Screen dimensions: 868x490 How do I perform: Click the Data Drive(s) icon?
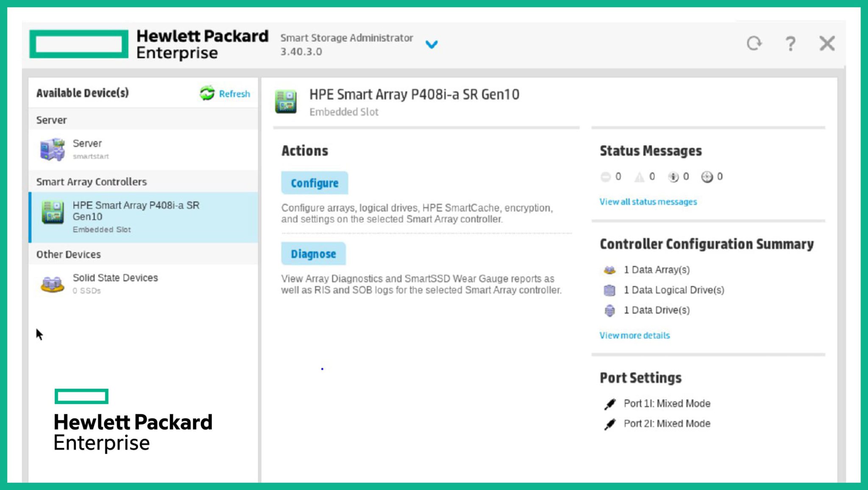coord(609,310)
